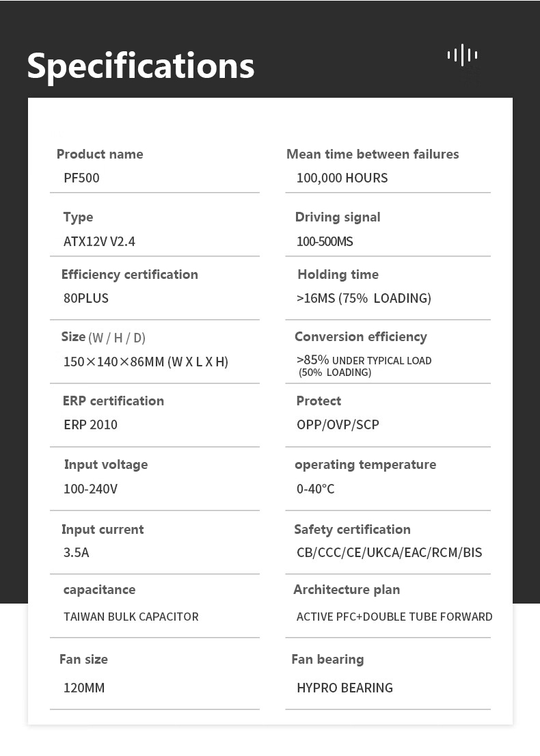The width and height of the screenshot is (540, 756).
Task: Select the ERP 2010 value
Action: [x=90, y=424]
